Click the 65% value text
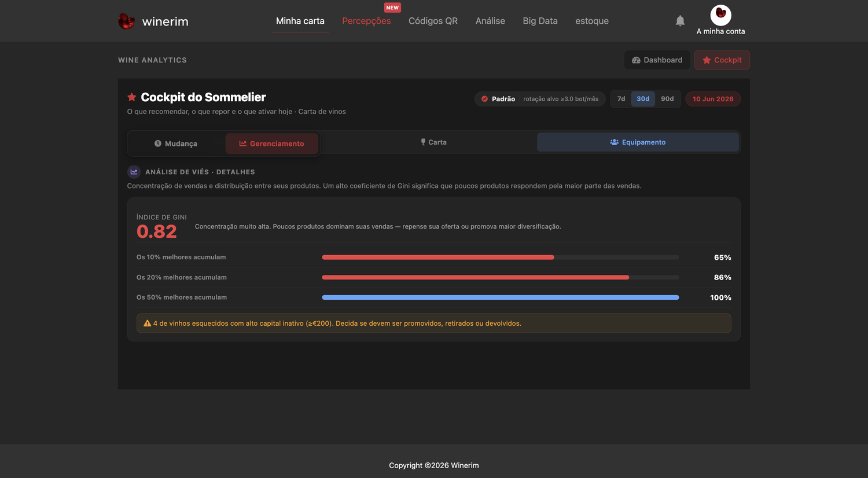The image size is (868, 478). (x=723, y=258)
